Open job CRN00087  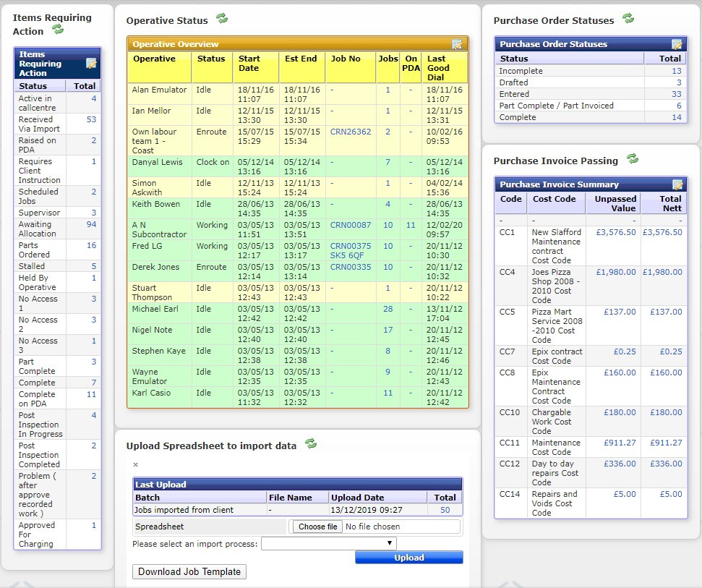tap(351, 225)
